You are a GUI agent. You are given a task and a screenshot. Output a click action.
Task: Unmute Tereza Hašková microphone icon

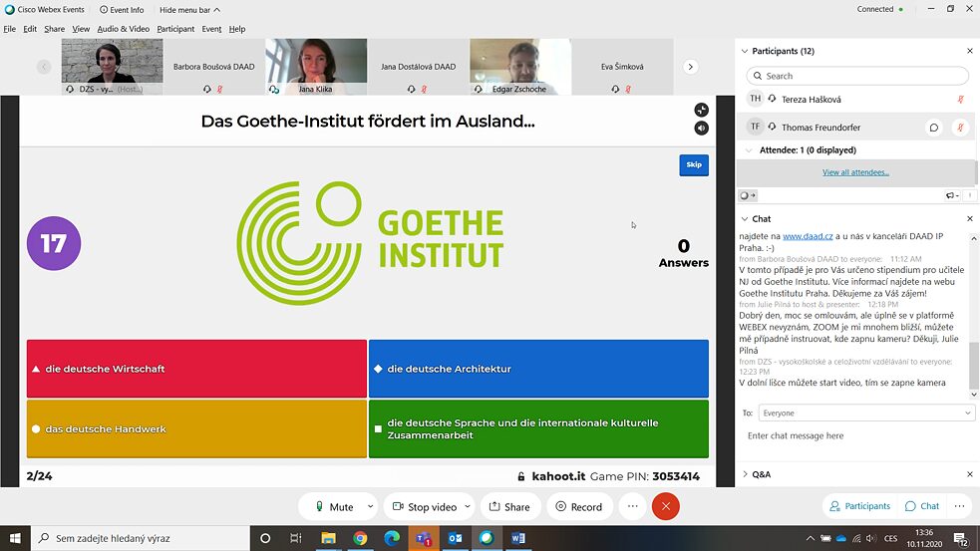click(961, 100)
